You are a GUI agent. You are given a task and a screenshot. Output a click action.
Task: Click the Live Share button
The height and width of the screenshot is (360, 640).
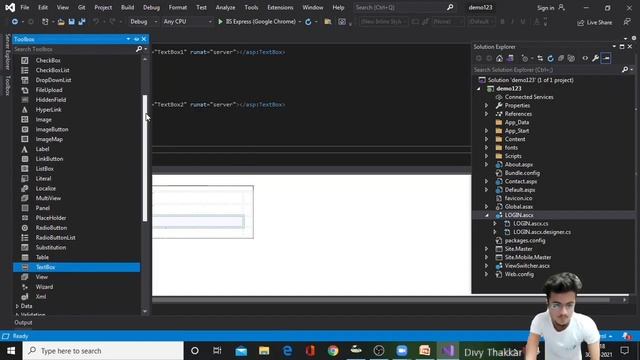pos(595,22)
